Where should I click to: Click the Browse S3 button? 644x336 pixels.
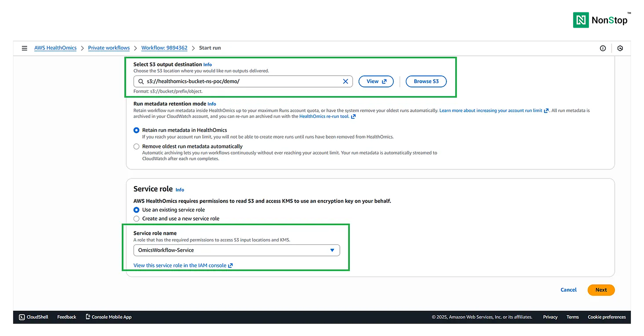426,81
